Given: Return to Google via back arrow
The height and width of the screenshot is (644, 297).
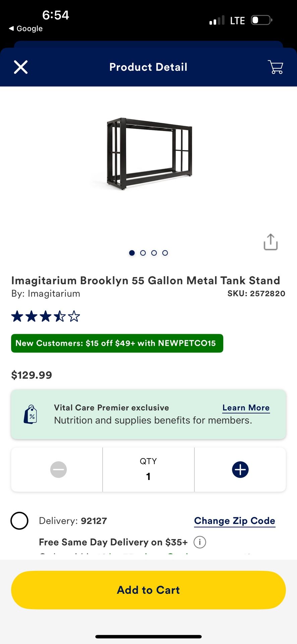Looking at the screenshot, I should pyautogui.click(x=25, y=29).
